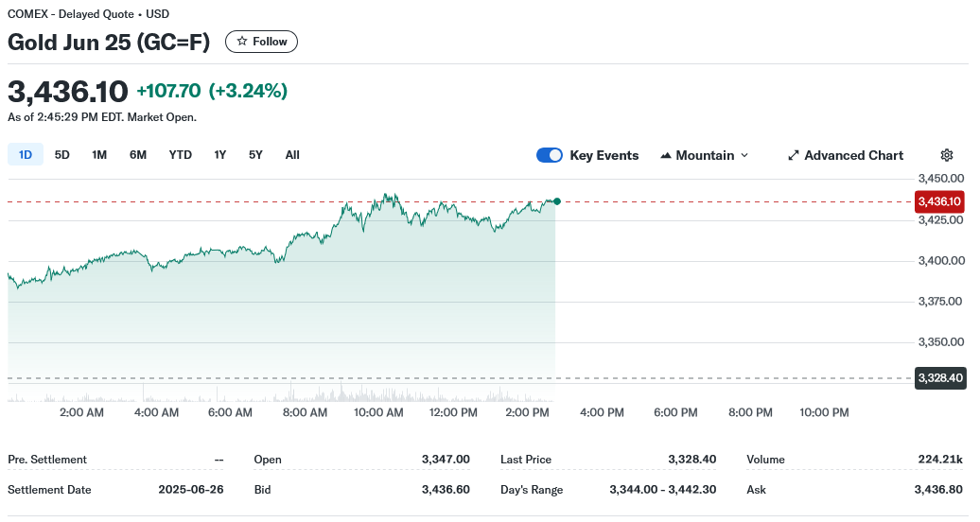Click the 3,450.00 axis label
The image size is (980, 522).
pos(940,178)
